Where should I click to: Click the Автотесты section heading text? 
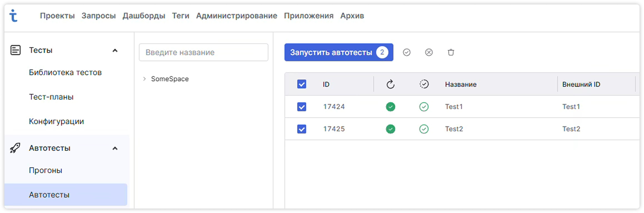pyautogui.click(x=49, y=148)
